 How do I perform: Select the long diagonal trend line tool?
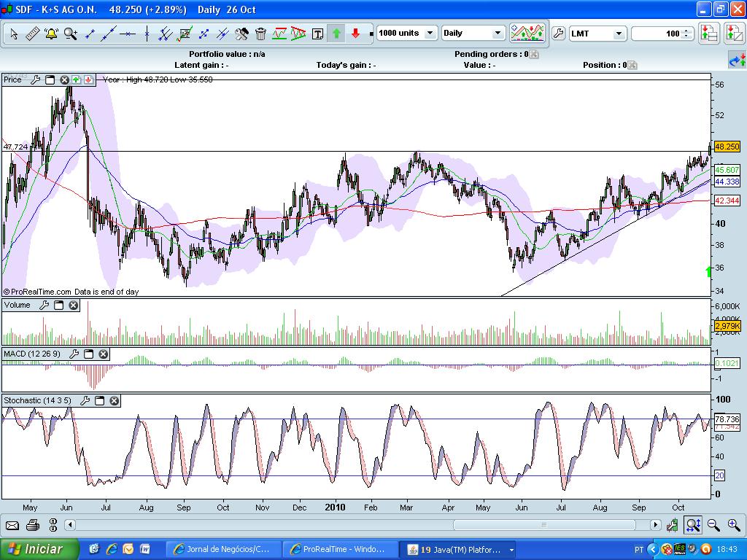(x=109, y=34)
